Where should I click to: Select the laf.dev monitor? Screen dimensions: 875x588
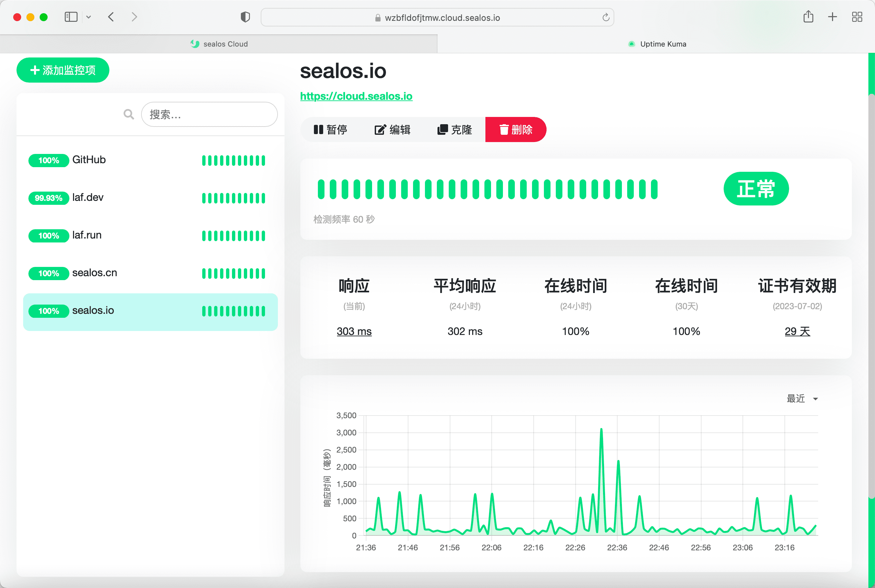tap(150, 198)
